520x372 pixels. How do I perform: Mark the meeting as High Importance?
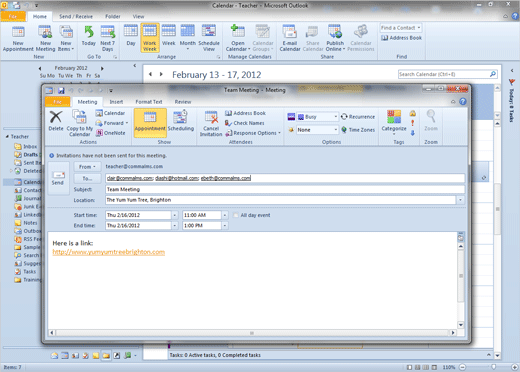tap(413, 123)
